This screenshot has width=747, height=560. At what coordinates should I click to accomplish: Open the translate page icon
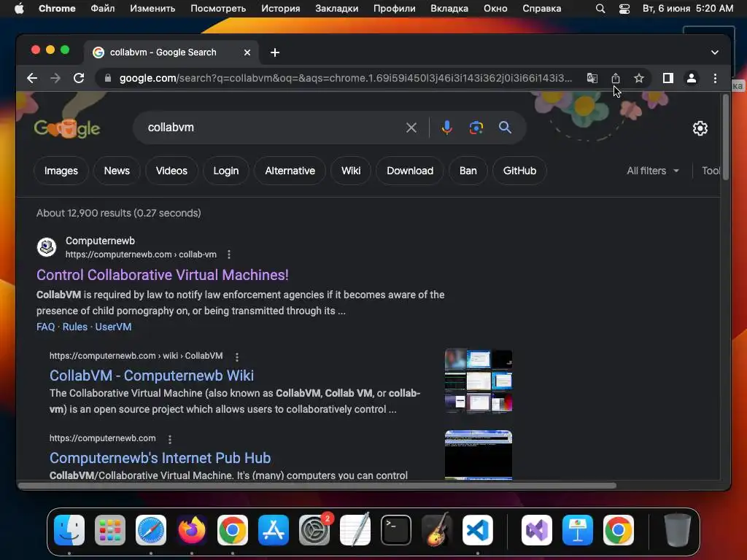click(x=592, y=78)
